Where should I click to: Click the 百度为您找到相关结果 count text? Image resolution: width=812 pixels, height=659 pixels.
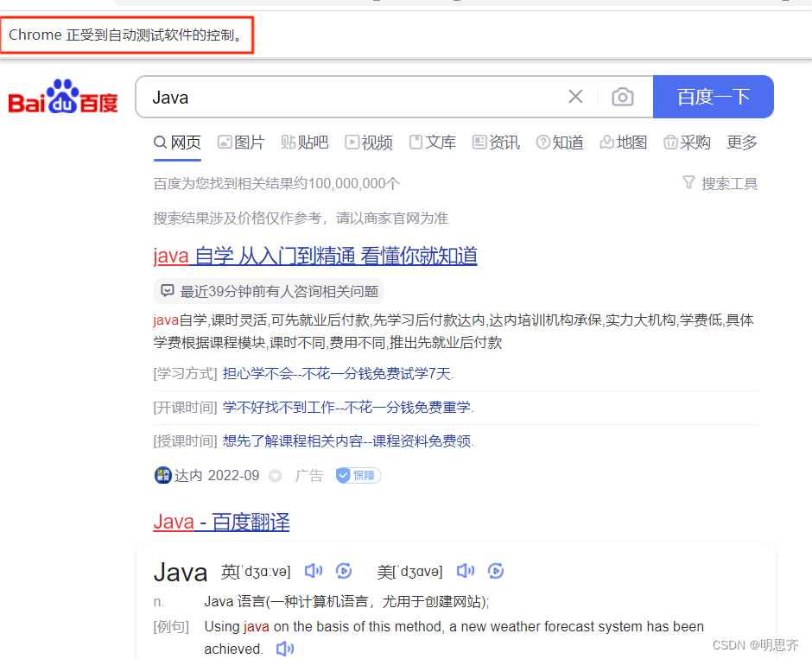pos(276,183)
